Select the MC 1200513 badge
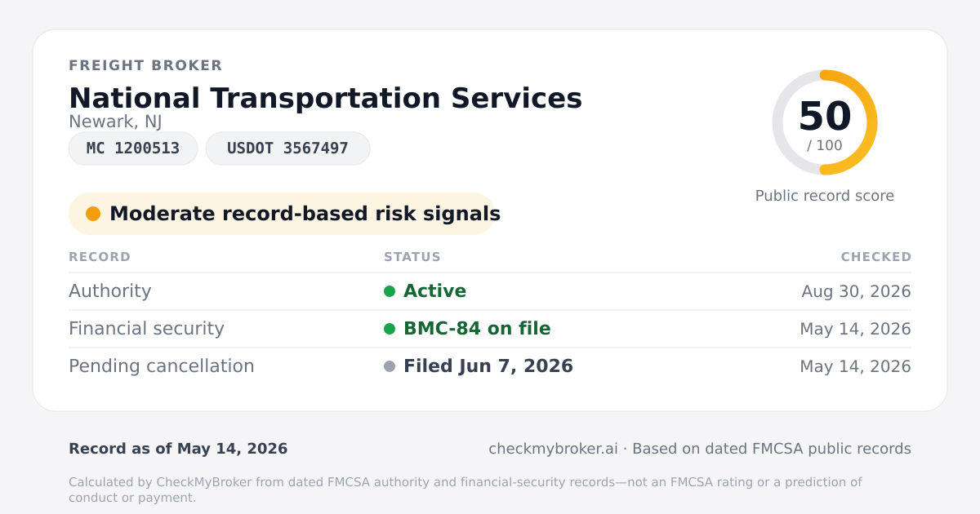This screenshot has width=980, height=514. 133,148
